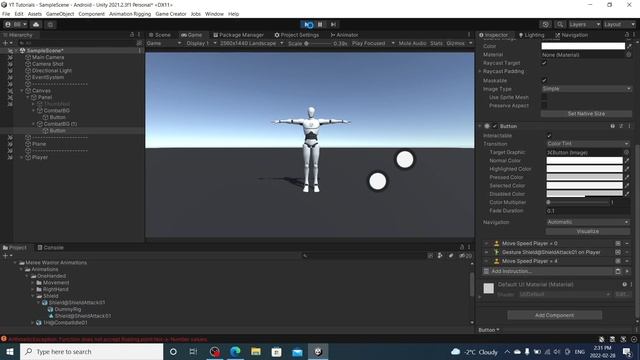This screenshot has width=640, height=360.
Task: Click the eyedropper beside Normal Color
Action: point(627,161)
